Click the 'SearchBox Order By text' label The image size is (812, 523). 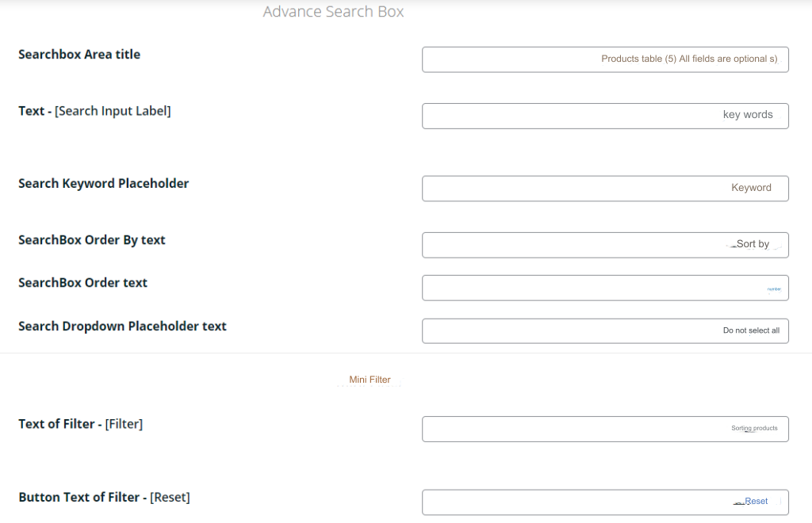92,240
